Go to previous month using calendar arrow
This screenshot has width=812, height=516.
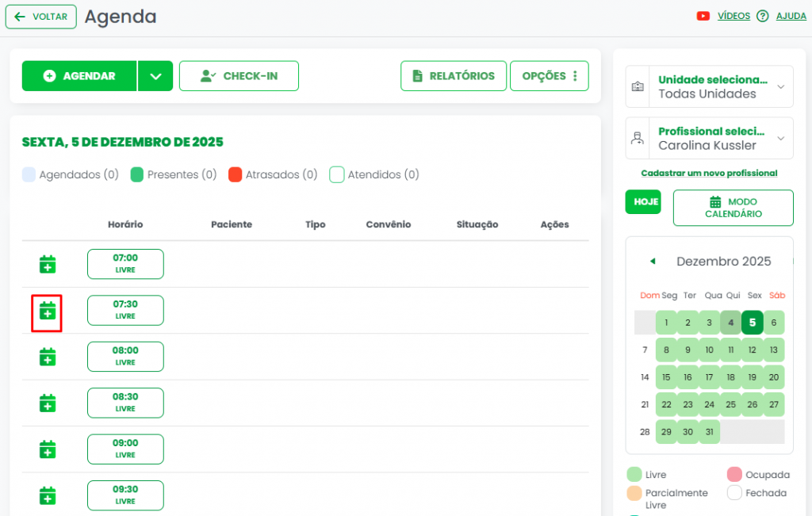(x=653, y=262)
